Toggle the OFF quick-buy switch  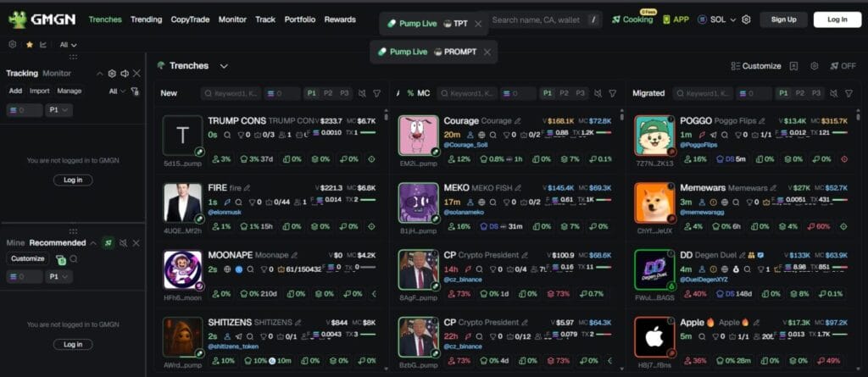(843, 66)
